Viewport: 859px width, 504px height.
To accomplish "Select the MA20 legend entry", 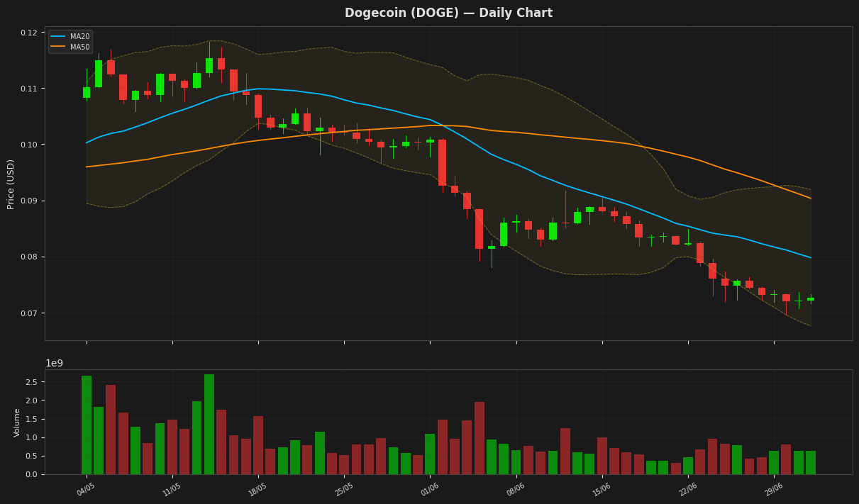I will coord(70,36).
